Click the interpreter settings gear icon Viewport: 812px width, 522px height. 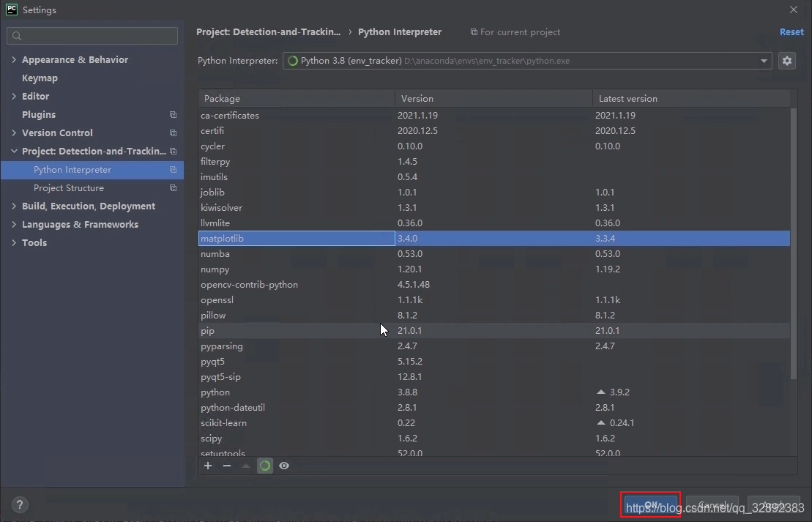(x=786, y=61)
